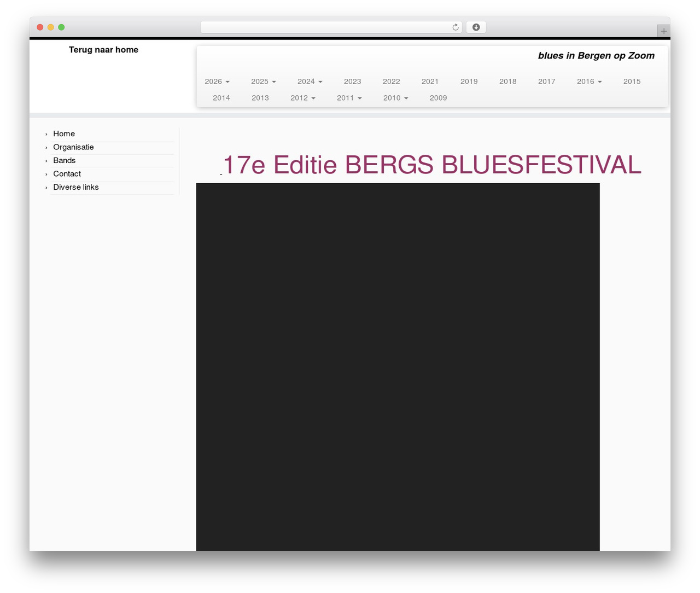The width and height of the screenshot is (700, 593).
Task: Open the Organisatie sidebar link
Action: coord(74,147)
